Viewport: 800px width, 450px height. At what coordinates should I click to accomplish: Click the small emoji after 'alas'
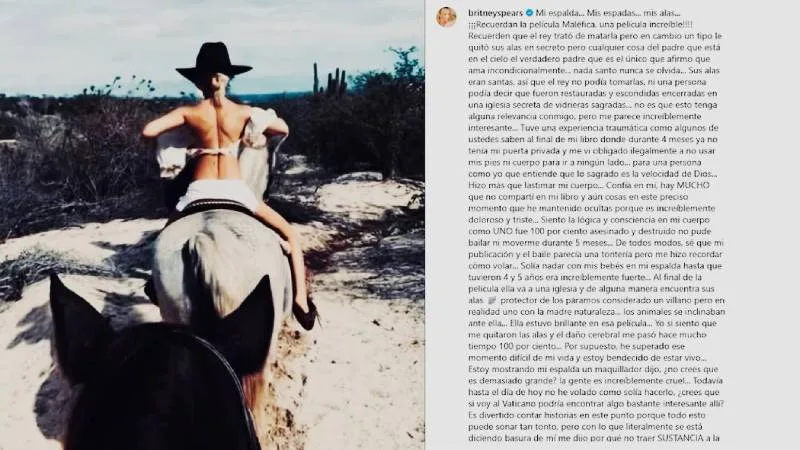tap(492, 301)
